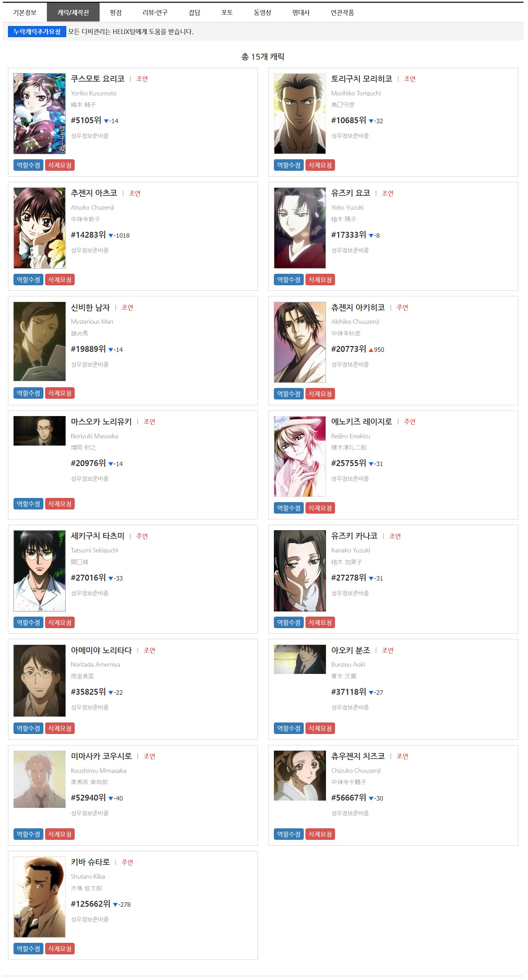Open 유즈키 요코 portrait image
This screenshot has width=528, height=980.
point(300,228)
